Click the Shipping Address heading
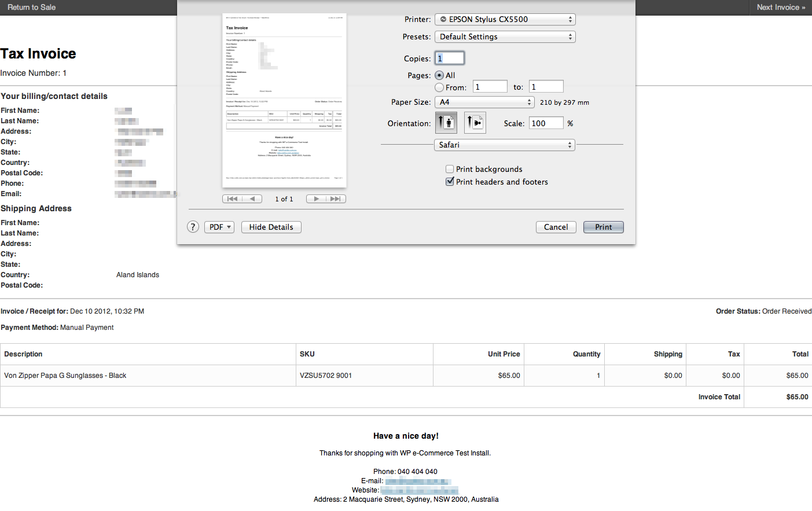Screen dimensions: 812x511 pyautogui.click(x=36, y=208)
